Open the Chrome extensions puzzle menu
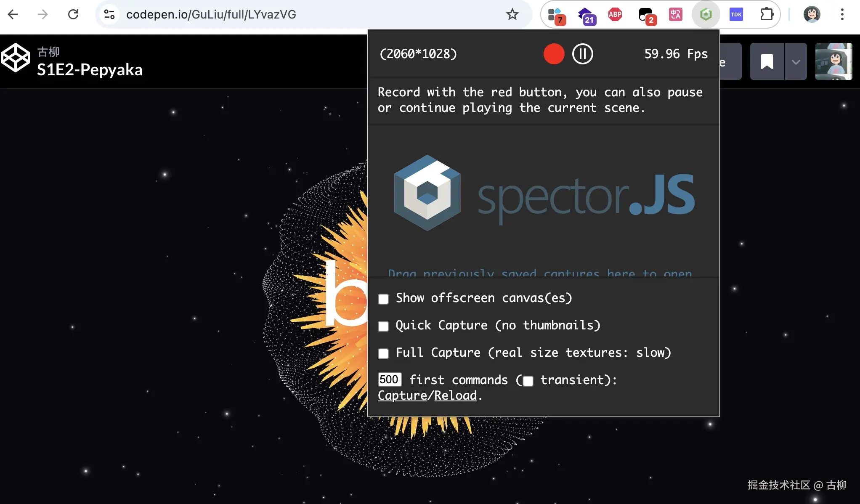860x504 pixels. [767, 15]
